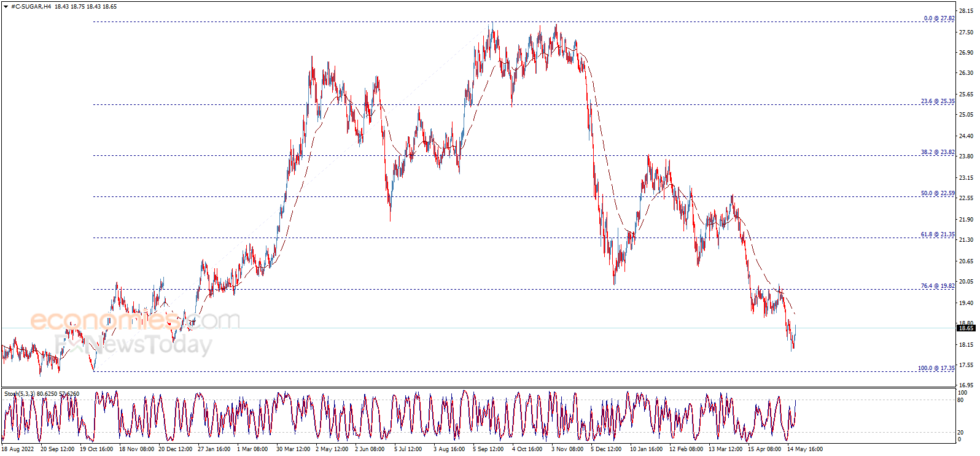This screenshot has width=980, height=456.
Task: Click the 4 Oct 16:00 time label
Action: click(x=529, y=449)
